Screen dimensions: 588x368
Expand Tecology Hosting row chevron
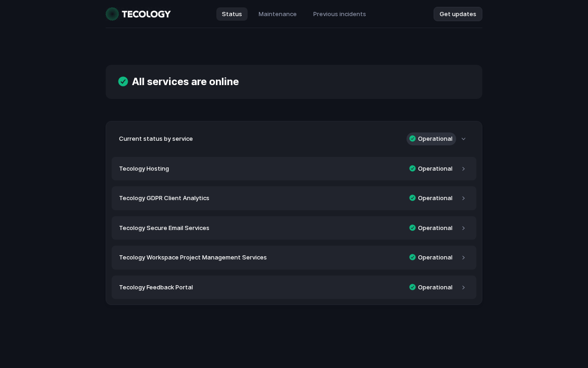pos(464,169)
